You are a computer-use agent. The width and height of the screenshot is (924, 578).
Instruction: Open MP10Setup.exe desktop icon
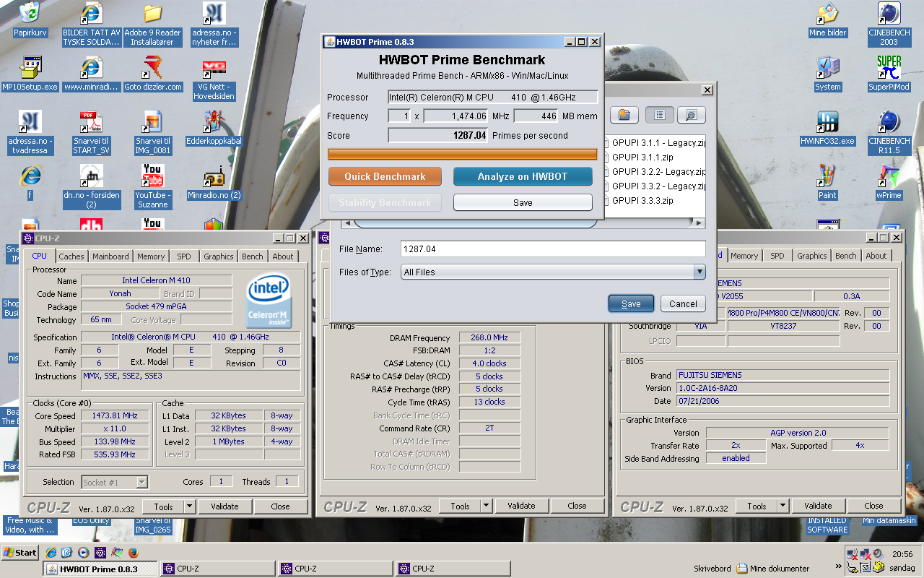click(30, 74)
